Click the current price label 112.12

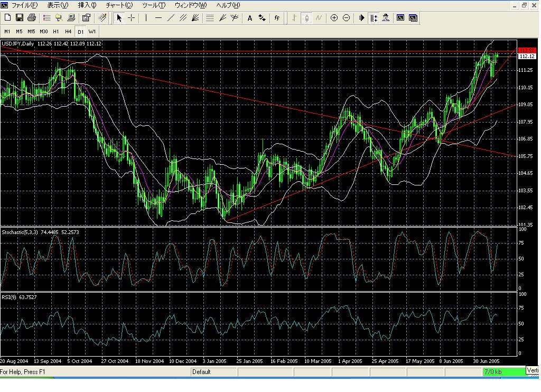pos(527,56)
